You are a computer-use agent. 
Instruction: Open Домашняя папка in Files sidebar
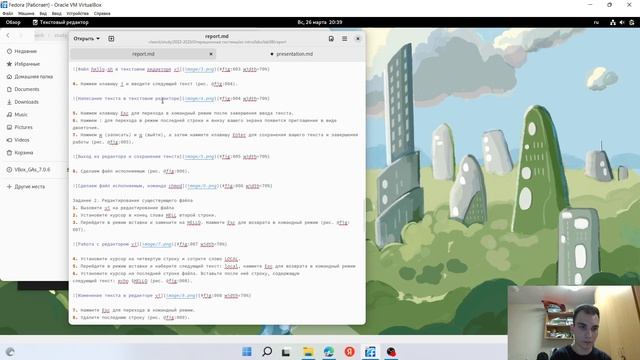coord(33,76)
